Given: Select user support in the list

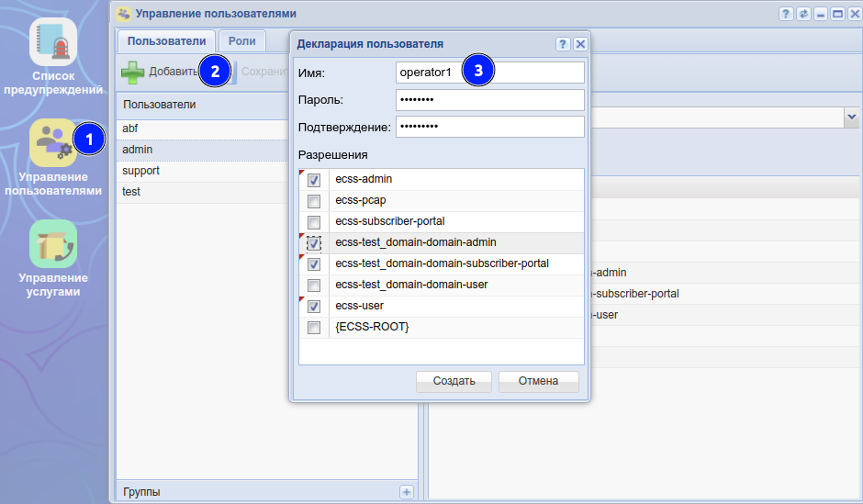Looking at the screenshot, I should click(x=203, y=171).
